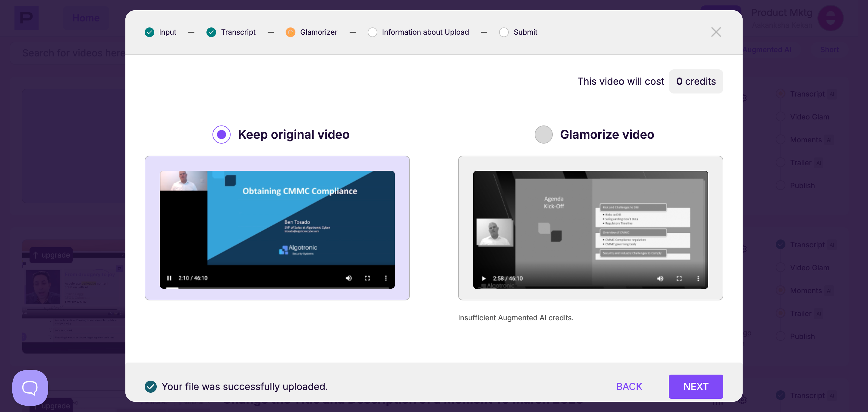Play the glamorized video preview

pos(483,278)
